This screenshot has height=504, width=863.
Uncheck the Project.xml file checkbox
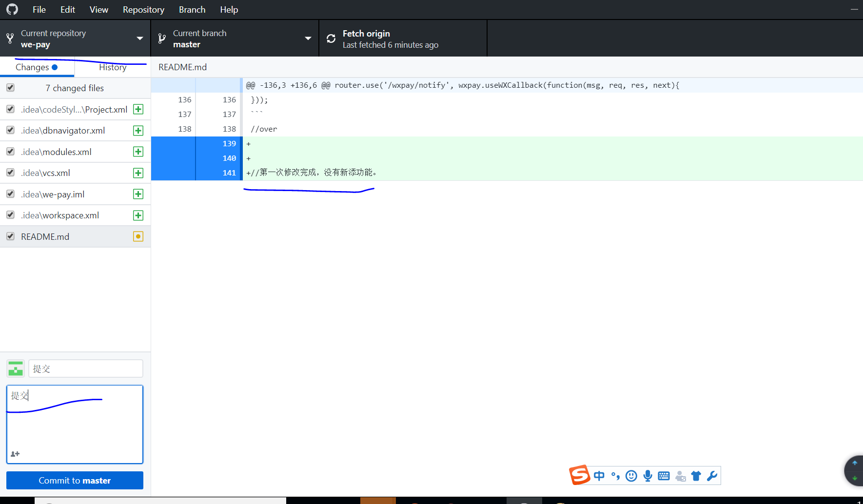pyautogui.click(x=10, y=109)
